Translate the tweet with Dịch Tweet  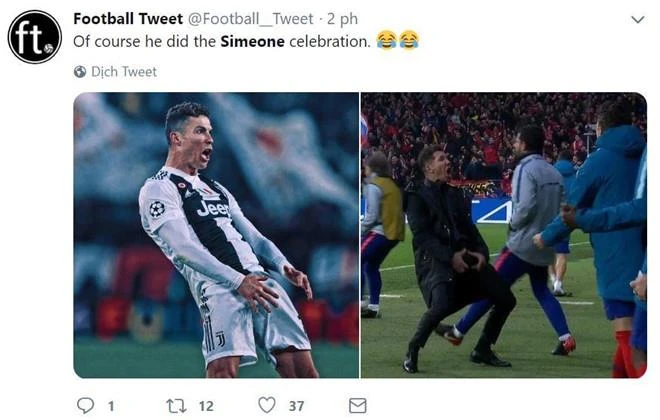point(124,72)
